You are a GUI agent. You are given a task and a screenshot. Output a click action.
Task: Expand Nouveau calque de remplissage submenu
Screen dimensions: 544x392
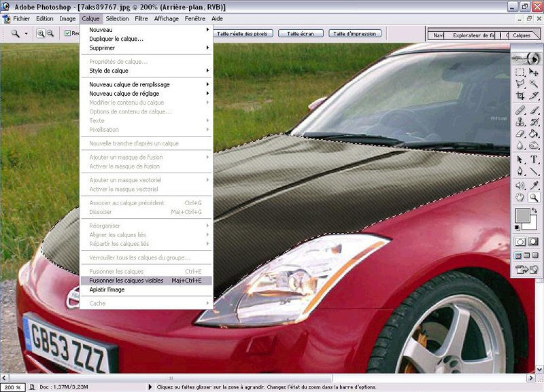(x=146, y=84)
